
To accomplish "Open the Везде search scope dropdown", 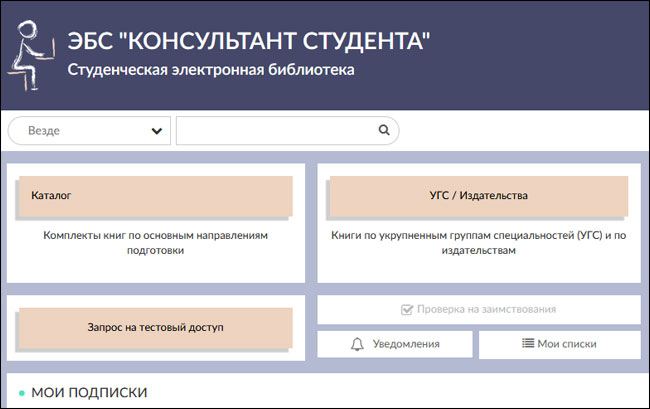I will click(89, 131).
